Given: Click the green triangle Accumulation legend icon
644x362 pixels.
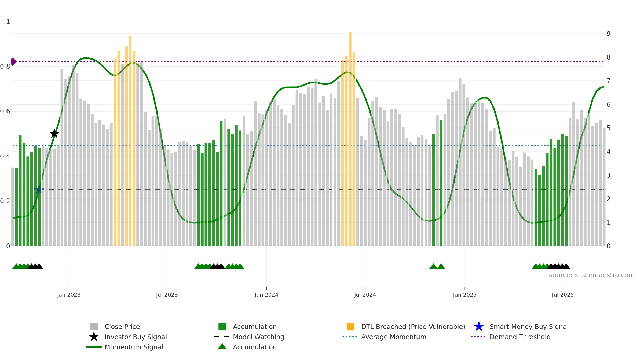Looking at the screenshot, I should click(x=222, y=346).
